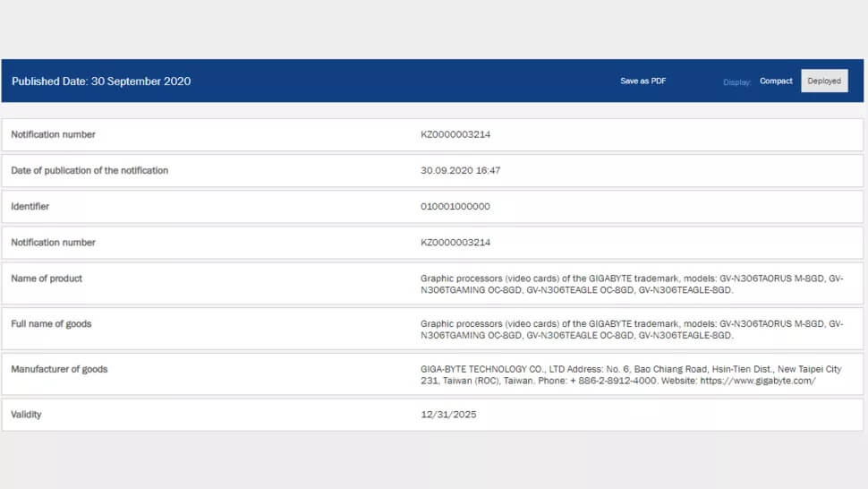Image resolution: width=868 pixels, height=489 pixels.
Task: Select the validity date 12/31/2025
Action: 448,415
